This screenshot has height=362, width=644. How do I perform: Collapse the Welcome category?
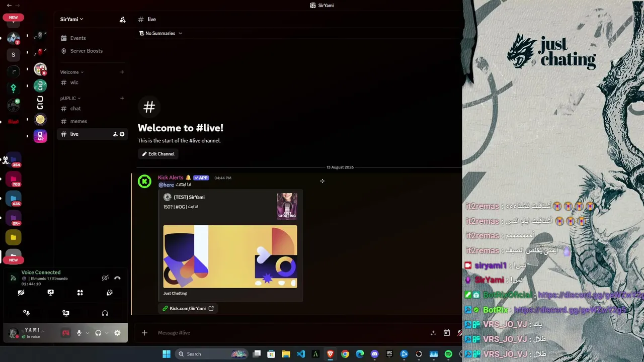click(72, 72)
